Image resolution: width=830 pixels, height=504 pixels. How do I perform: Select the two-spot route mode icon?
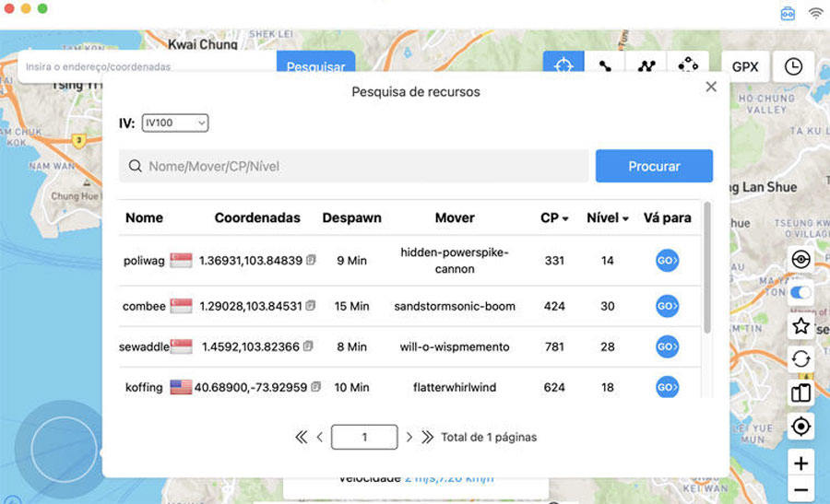click(605, 66)
